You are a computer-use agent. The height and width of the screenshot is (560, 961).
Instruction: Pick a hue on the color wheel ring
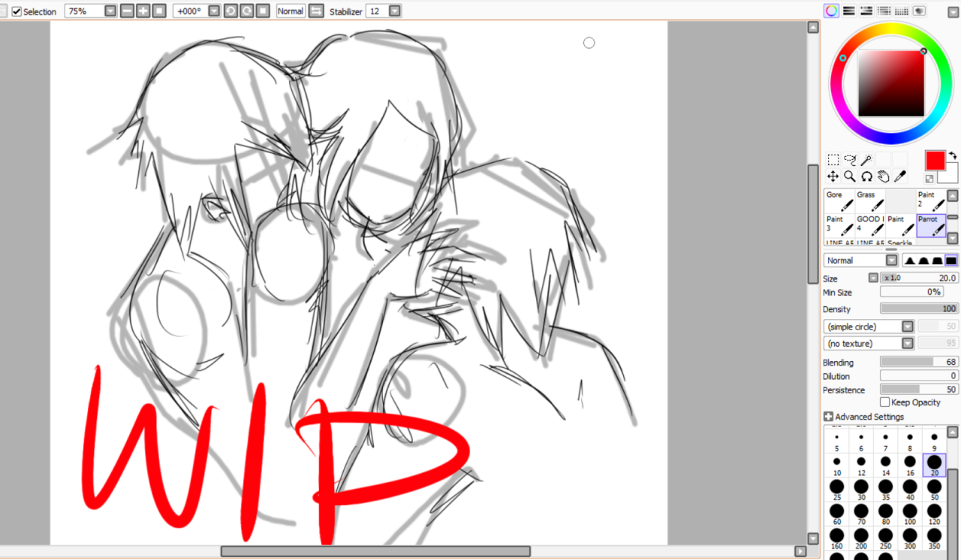tap(891, 28)
